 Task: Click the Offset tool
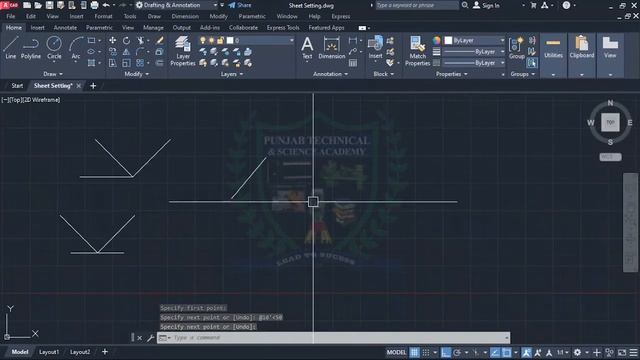(160, 63)
